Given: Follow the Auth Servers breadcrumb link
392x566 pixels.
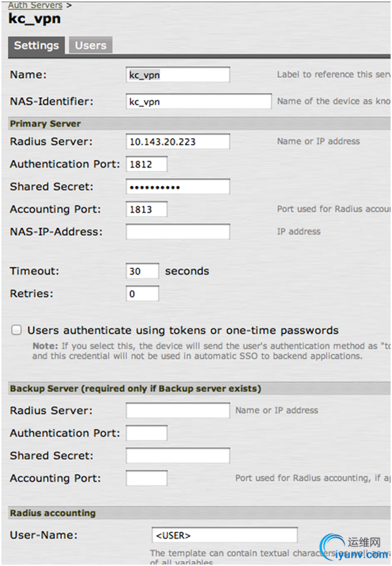Looking at the screenshot, I should (35, 5).
